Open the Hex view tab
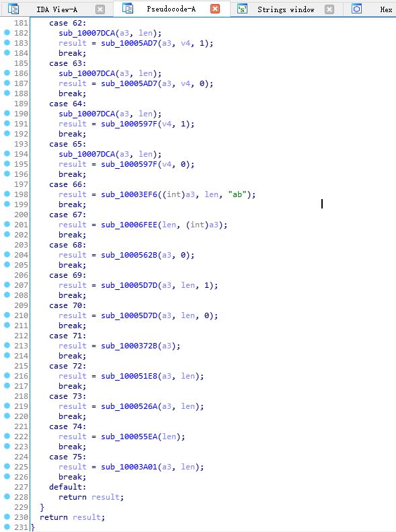 point(386,9)
